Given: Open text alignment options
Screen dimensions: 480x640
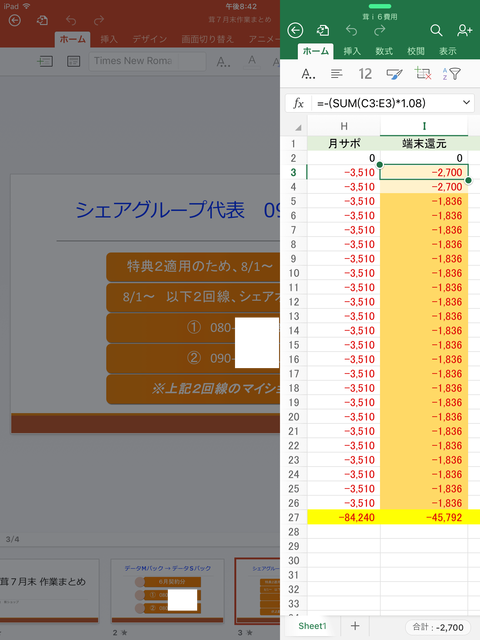Looking at the screenshot, I should click(337, 74).
